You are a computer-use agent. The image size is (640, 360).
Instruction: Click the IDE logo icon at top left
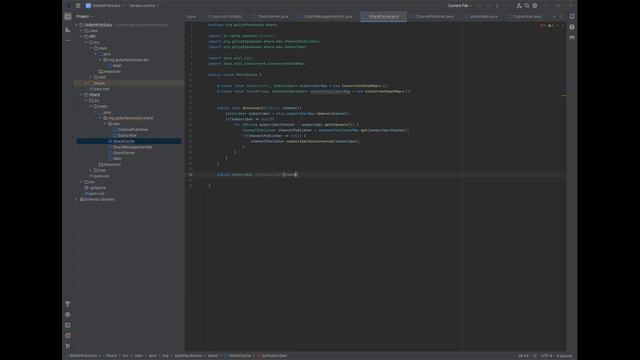coord(68,6)
